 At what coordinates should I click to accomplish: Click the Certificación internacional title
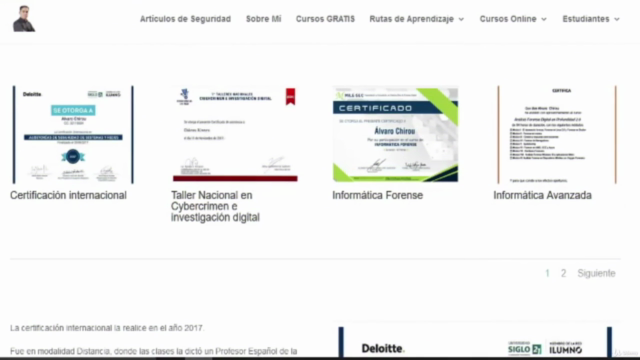(68, 195)
